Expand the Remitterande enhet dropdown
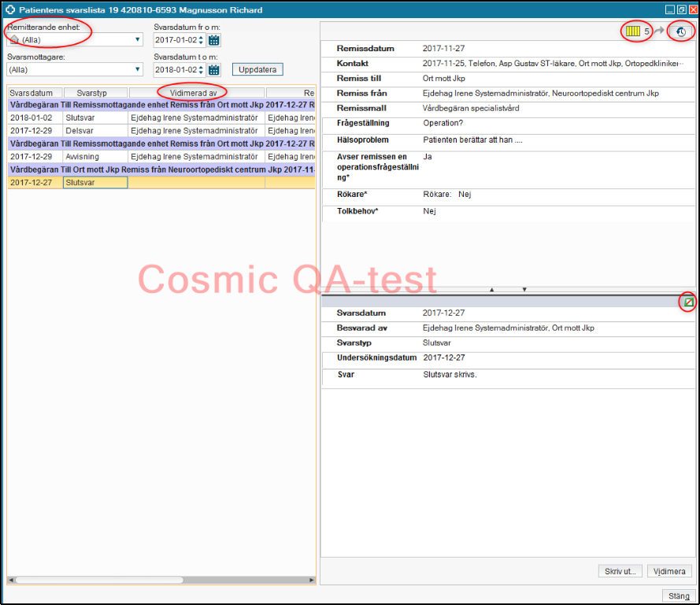Image resolution: width=700 pixels, height=605 pixels. point(138,39)
